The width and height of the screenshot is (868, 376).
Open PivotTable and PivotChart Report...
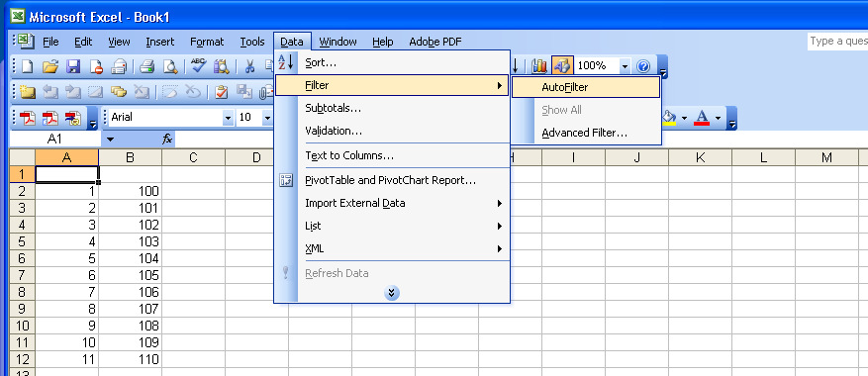[392, 180]
